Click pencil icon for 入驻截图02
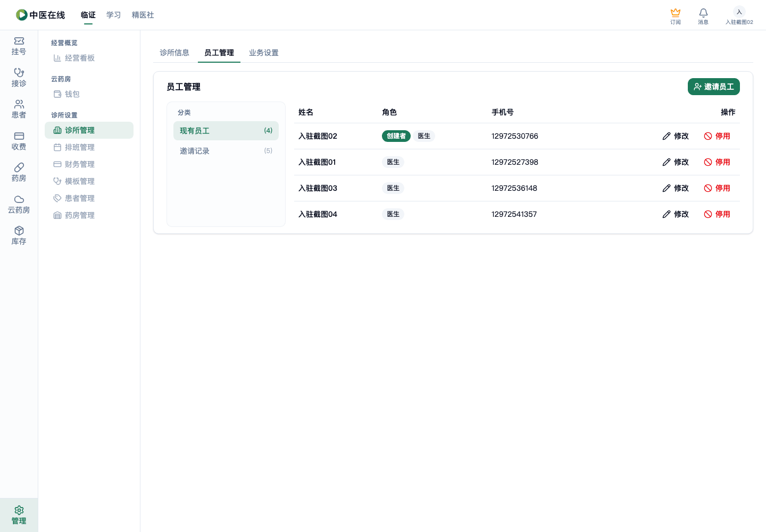The width and height of the screenshot is (766, 532). point(667,136)
